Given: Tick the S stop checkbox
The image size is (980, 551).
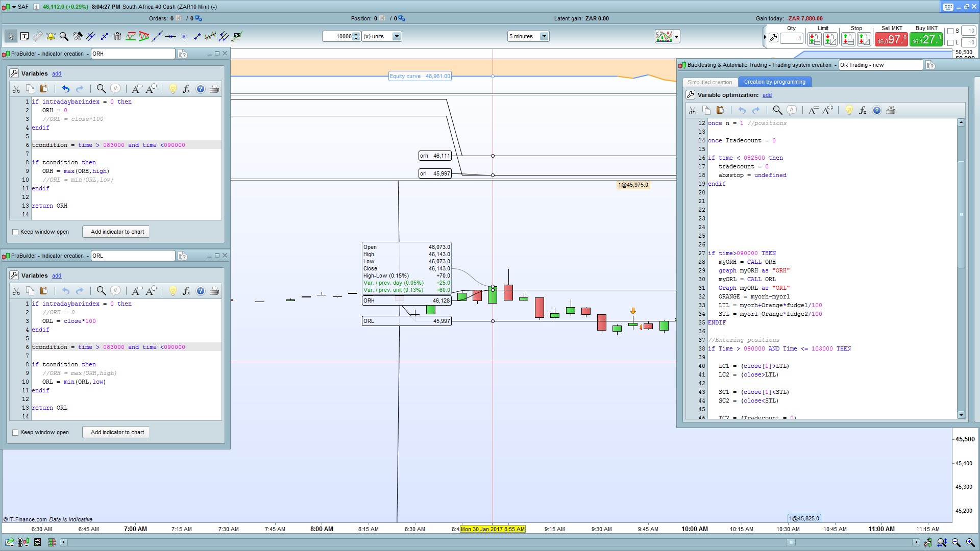Looking at the screenshot, I should pos(950,31).
